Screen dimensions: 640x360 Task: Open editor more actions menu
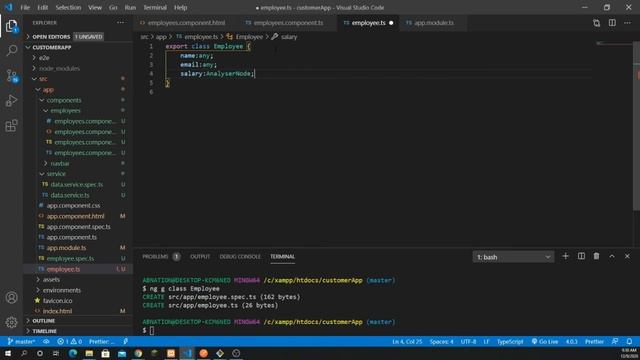coord(627,23)
